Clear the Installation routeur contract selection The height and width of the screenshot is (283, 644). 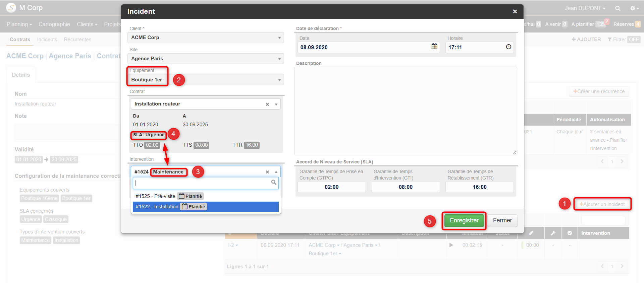[x=267, y=104]
